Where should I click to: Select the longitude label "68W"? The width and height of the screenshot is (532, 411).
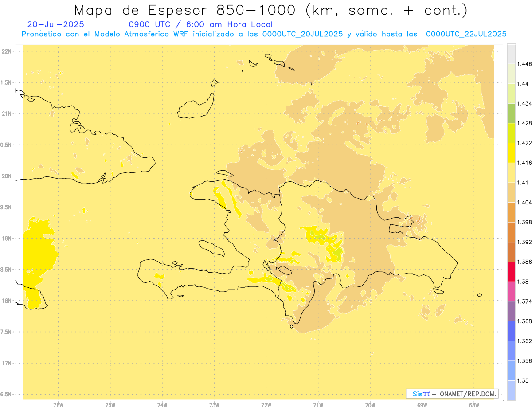pyautogui.click(x=474, y=405)
